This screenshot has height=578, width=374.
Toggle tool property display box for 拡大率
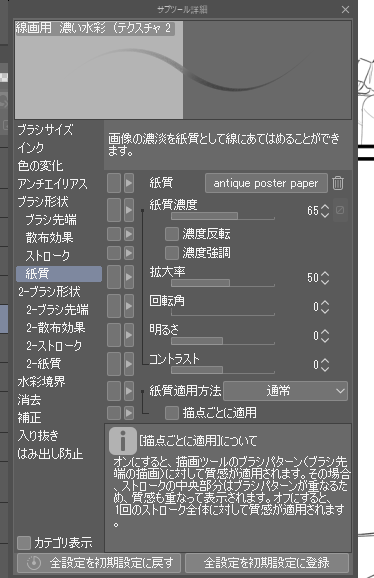(114, 277)
